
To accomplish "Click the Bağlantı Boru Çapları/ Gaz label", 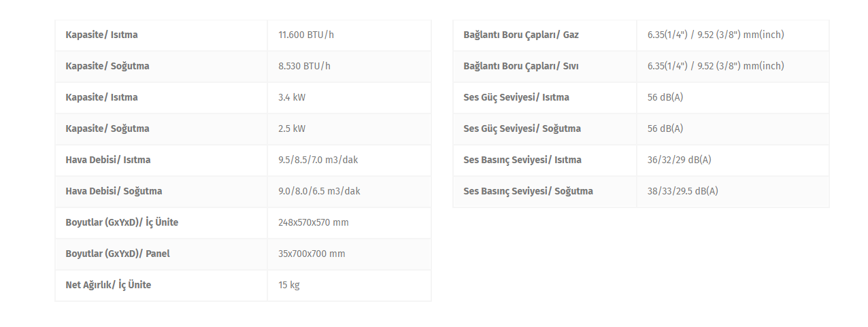I will coord(521,35).
